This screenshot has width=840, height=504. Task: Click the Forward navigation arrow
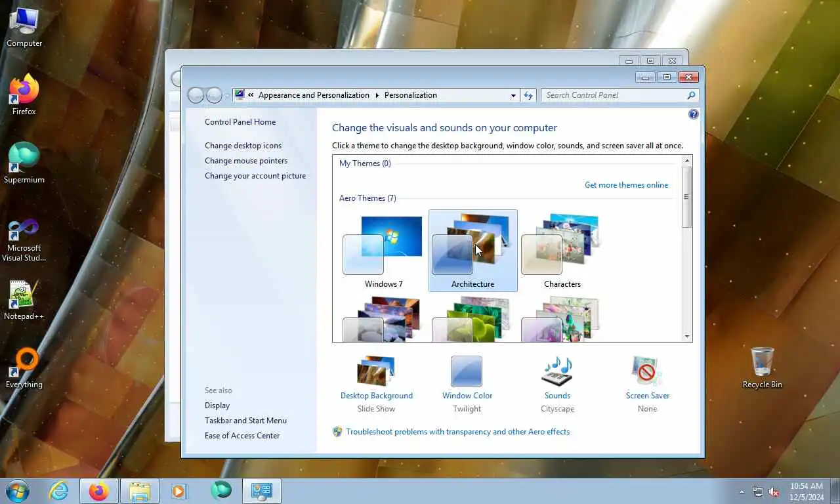(x=214, y=95)
